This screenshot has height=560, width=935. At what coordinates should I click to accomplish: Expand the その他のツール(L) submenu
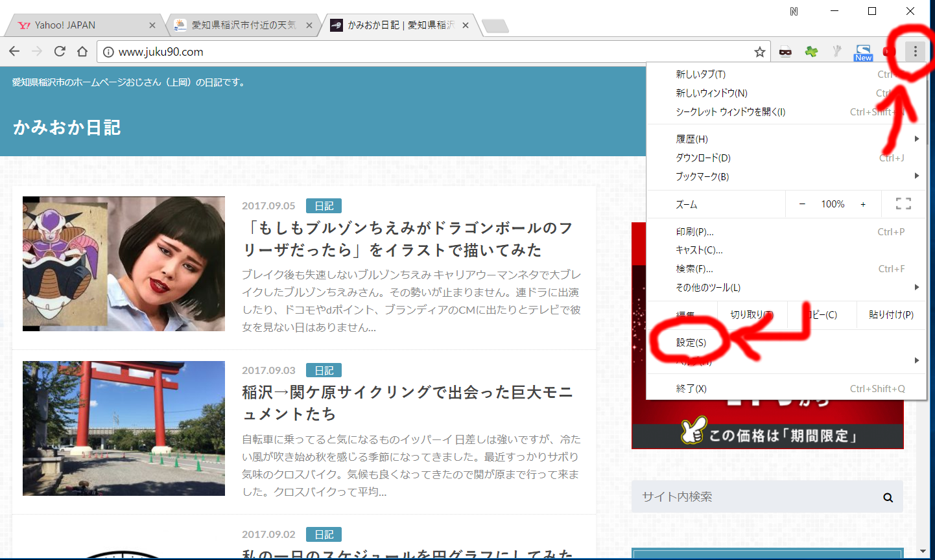786,288
